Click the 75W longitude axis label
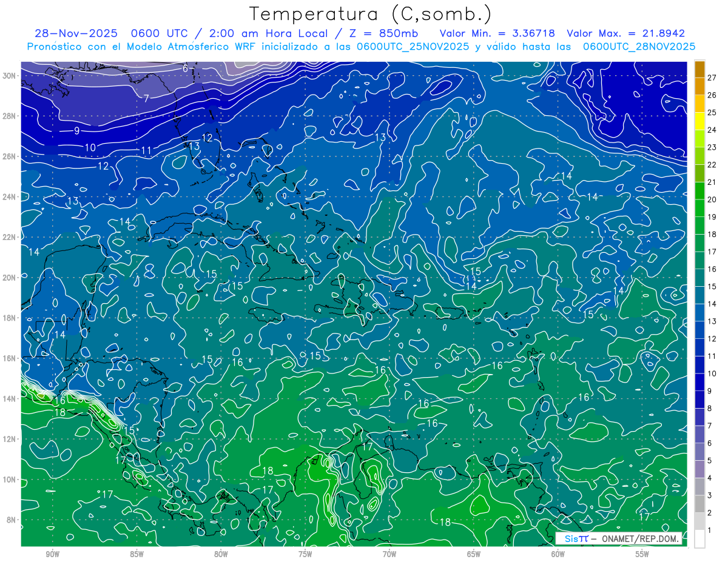The image size is (728, 562). tap(305, 554)
